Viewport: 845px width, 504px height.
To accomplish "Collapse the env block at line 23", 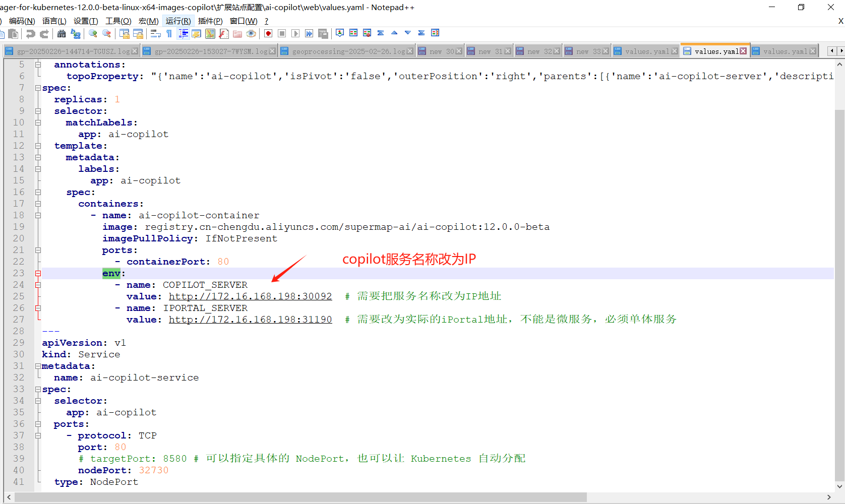I will pos(38,274).
